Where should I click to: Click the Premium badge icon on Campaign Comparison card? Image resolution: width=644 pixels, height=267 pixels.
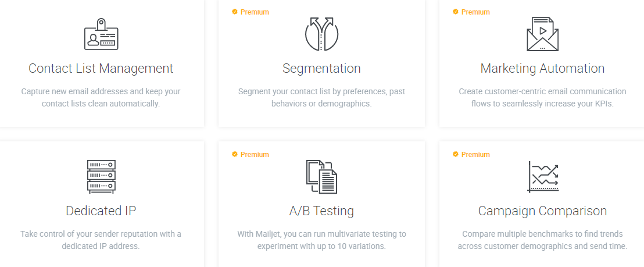[455, 154]
